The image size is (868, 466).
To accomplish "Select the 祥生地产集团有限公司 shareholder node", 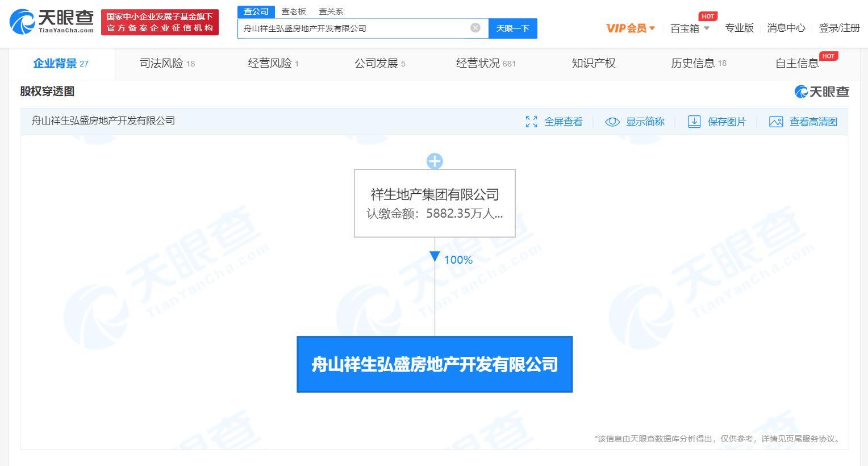I will [x=435, y=203].
